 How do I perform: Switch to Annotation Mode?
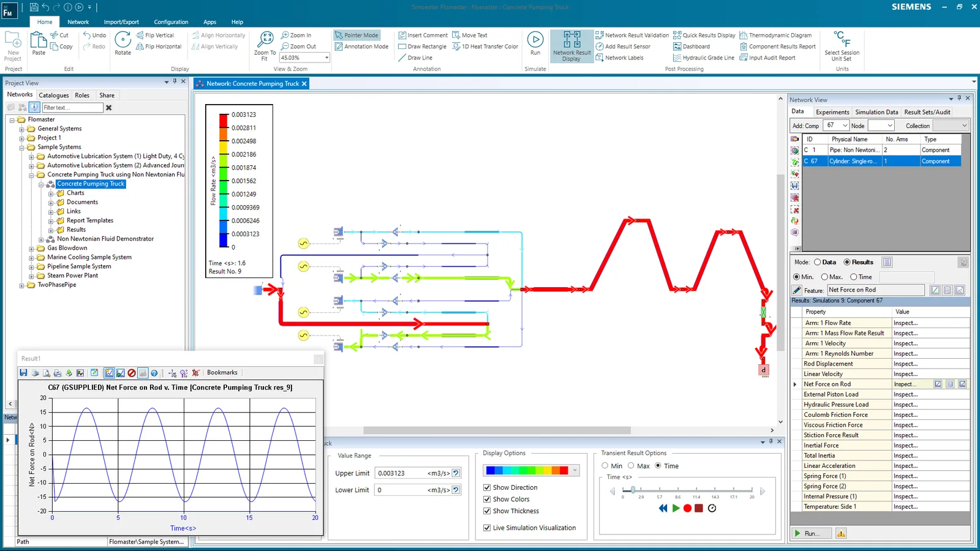point(361,47)
